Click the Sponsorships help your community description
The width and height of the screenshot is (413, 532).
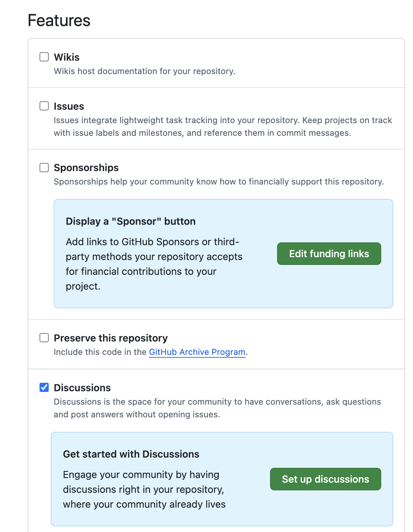click(219, 182)
